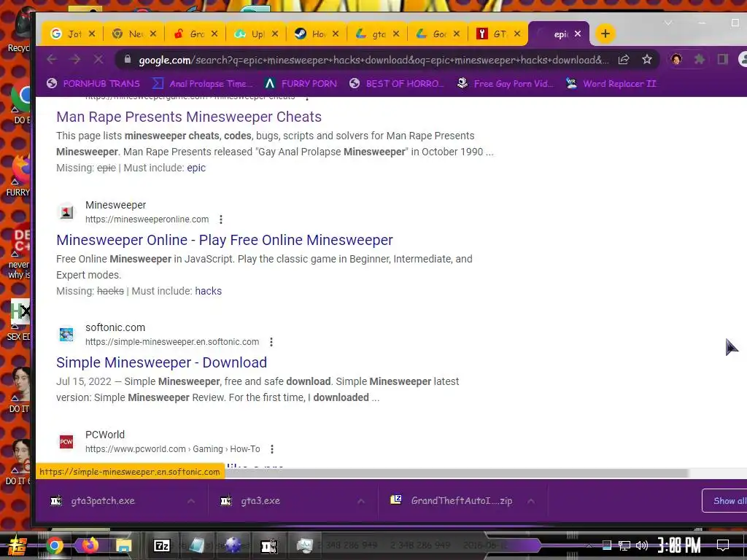Open more options for softonic.com result
This screenshot has height=560, width=747.
[271, 342]
